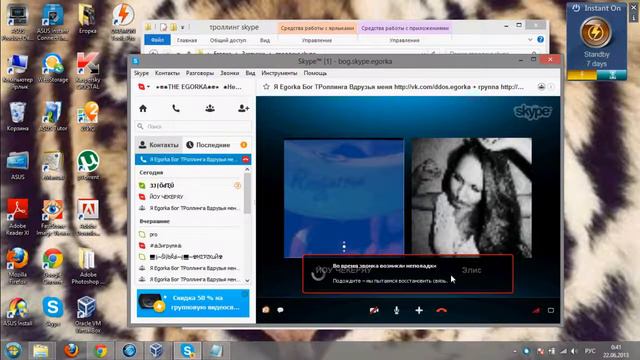Open participants icon in the conversation header

click(x=541, y=87)
